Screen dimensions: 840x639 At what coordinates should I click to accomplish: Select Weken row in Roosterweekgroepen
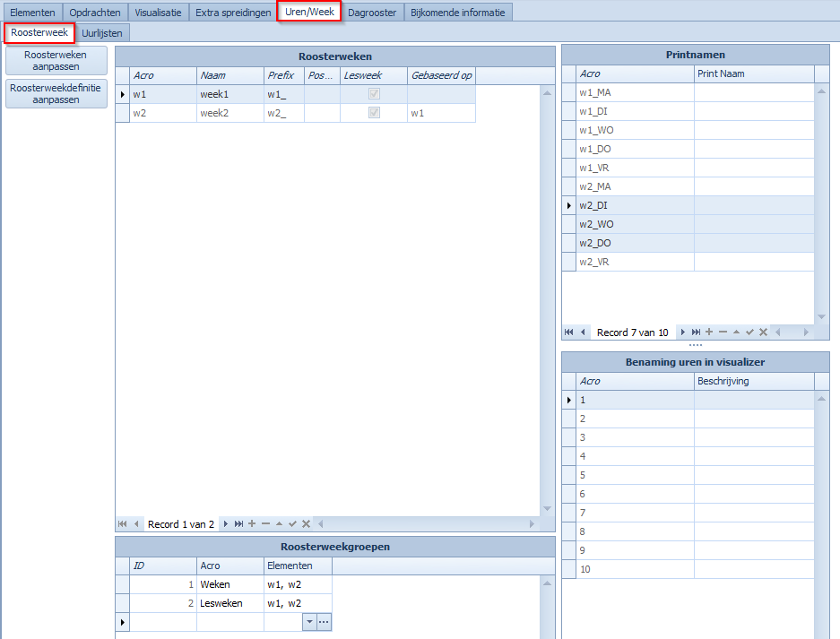224,584
